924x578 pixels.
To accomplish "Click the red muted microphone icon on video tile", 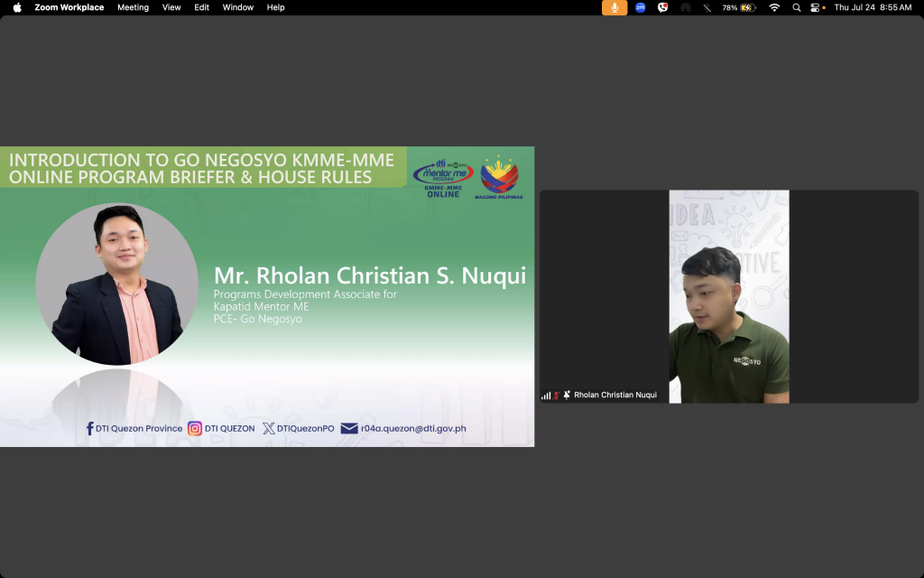I will (x=556, y=396).
